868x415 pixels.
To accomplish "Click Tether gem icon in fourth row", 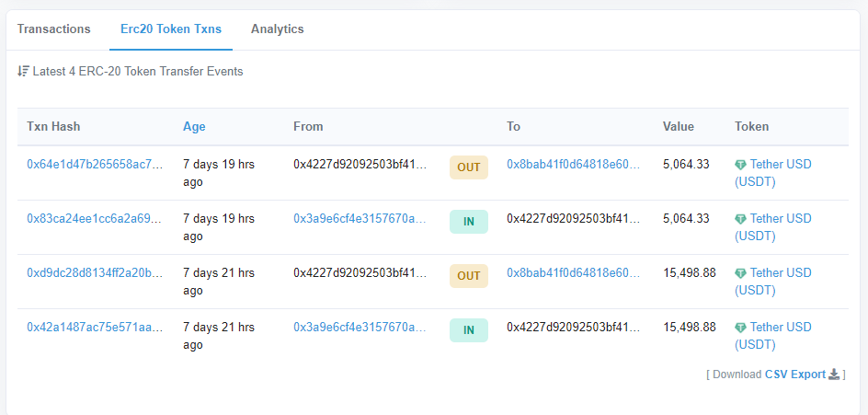I will coord(741,328).
